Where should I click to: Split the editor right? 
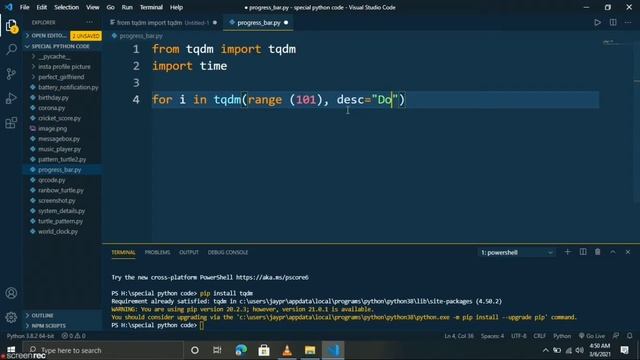[613, 22]
